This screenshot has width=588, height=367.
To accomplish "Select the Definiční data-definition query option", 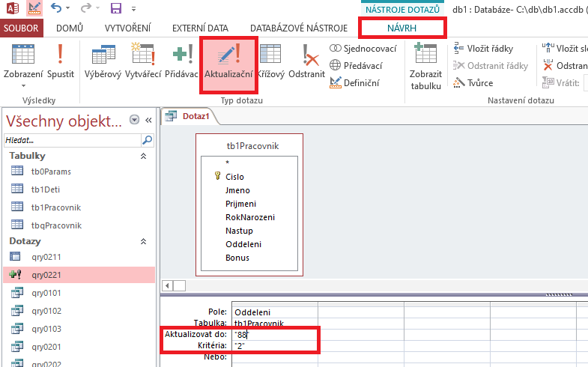I will point(354,83).
